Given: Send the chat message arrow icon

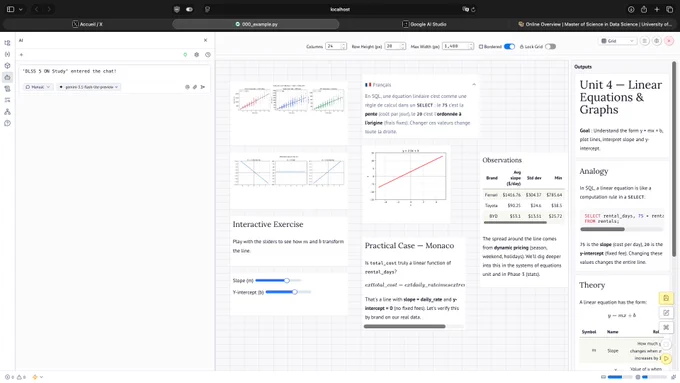Looking at the screenshot, I should [x=203, y=87].
